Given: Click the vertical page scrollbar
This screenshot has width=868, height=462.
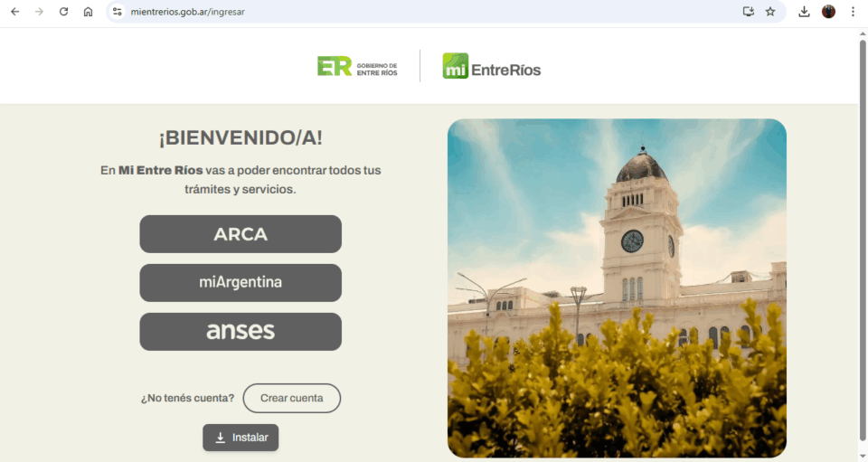Looking at the screenshot, I should coord(862,181).
